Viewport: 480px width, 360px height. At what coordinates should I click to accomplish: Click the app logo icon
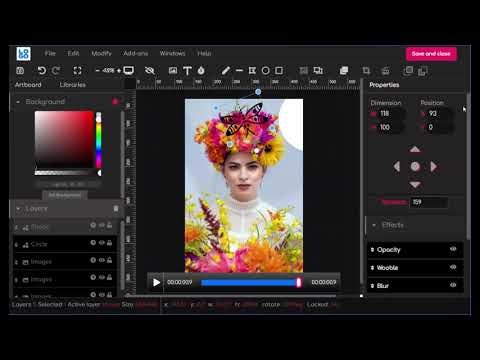24,54
